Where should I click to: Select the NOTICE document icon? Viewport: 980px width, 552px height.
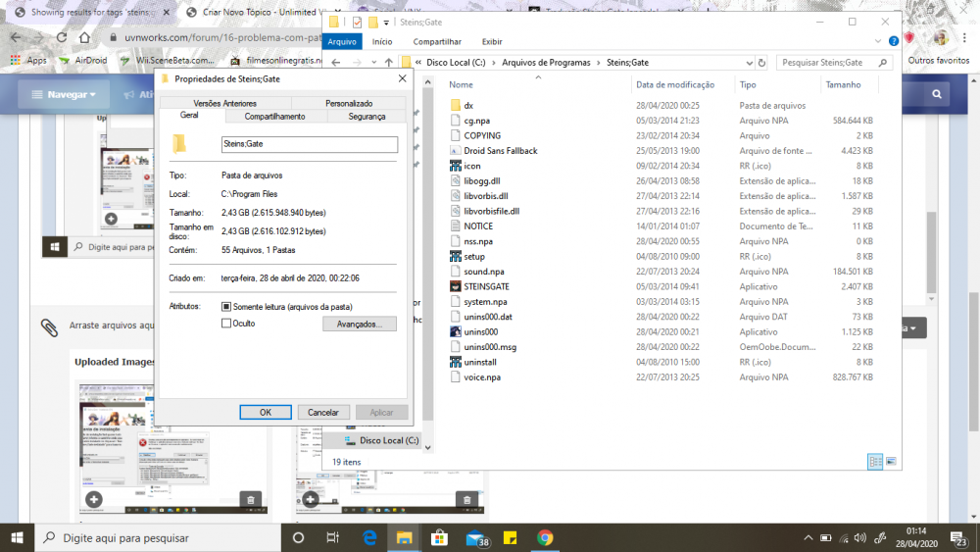coord(456,226)
